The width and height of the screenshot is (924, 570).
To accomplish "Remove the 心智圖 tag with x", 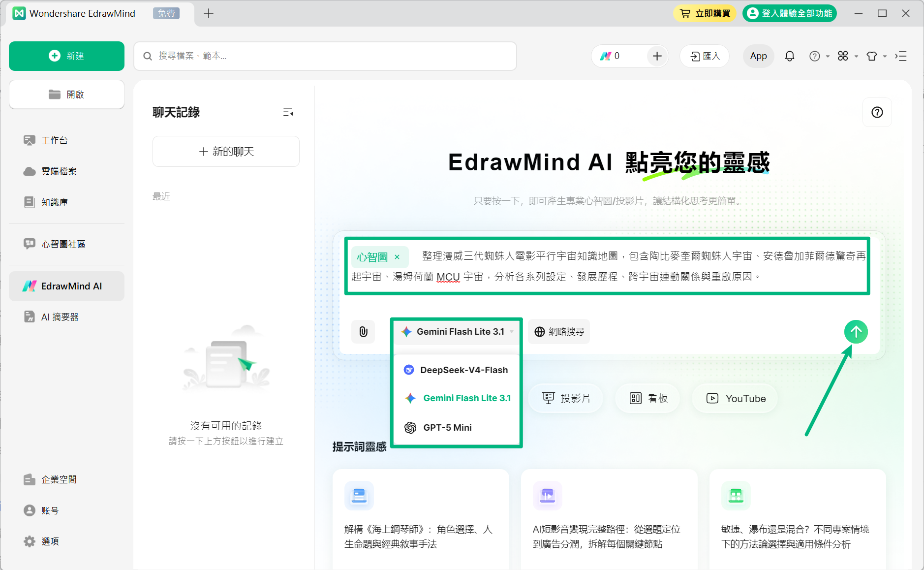I will coord(397,257).
